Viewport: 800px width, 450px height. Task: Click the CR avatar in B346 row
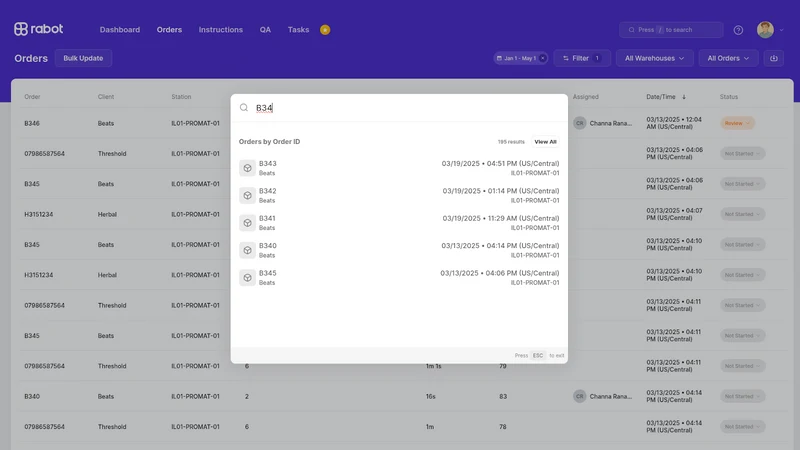[580, 123]
